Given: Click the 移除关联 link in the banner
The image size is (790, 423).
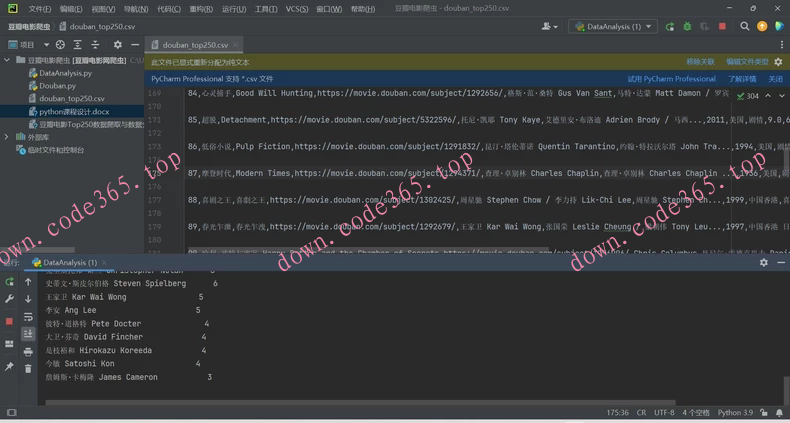Looking at the screenshot, I should coord(700,62).
